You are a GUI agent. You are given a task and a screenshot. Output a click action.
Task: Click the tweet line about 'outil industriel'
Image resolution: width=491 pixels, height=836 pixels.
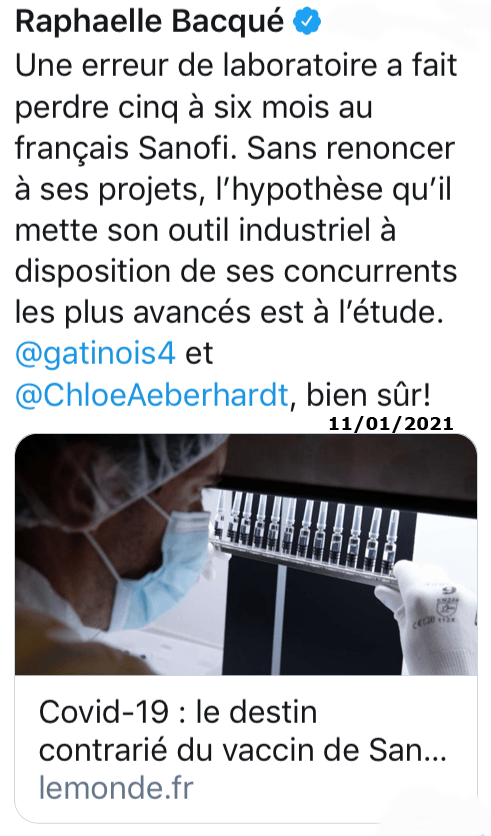(x=205, y=231)
